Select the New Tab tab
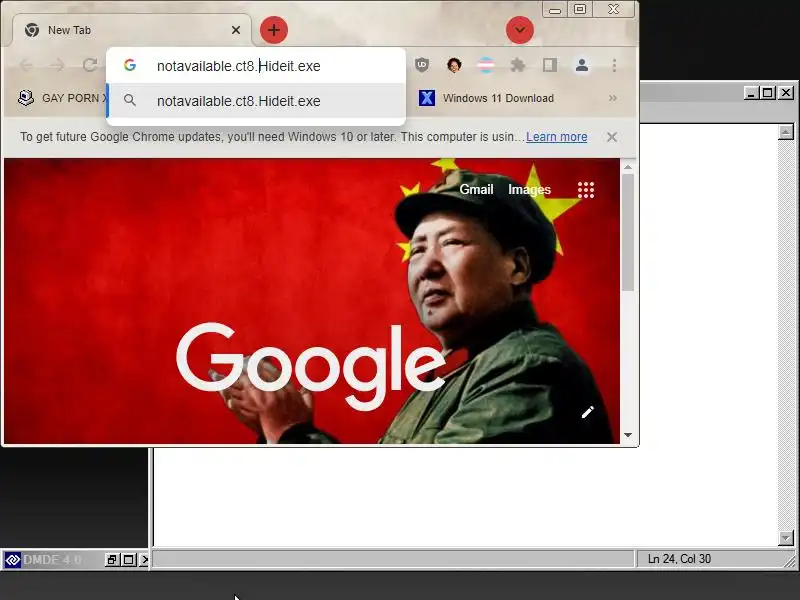Viewport: 800px width, 600px height. (132, 30)
